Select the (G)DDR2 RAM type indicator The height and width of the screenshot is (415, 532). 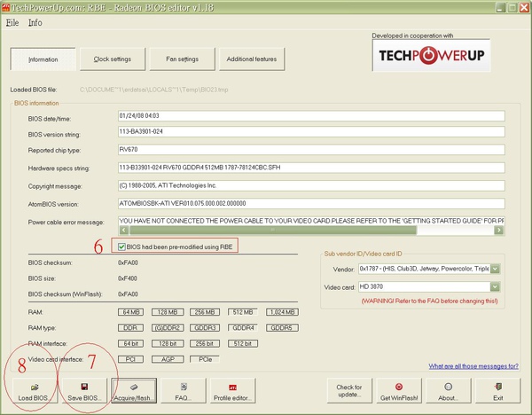tap(168, 328)
